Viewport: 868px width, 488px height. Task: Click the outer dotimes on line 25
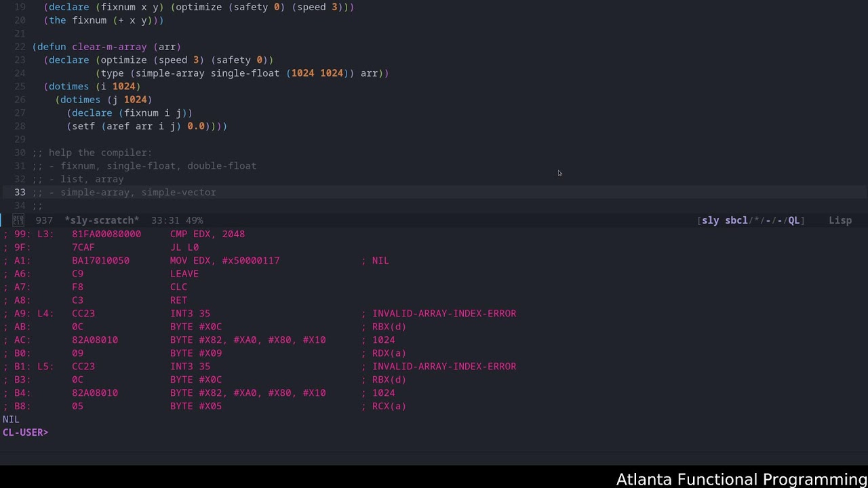click(x=68, y=87)
